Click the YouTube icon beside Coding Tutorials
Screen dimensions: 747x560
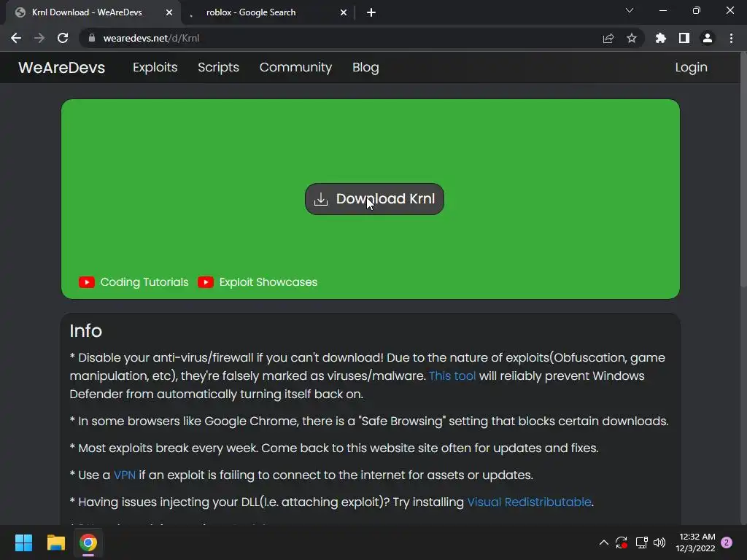87,282
